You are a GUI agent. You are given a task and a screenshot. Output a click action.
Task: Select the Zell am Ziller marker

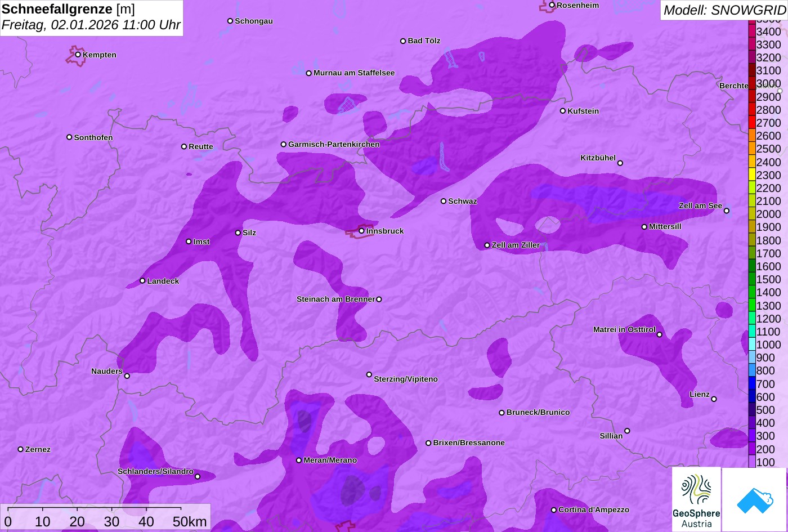487,245
